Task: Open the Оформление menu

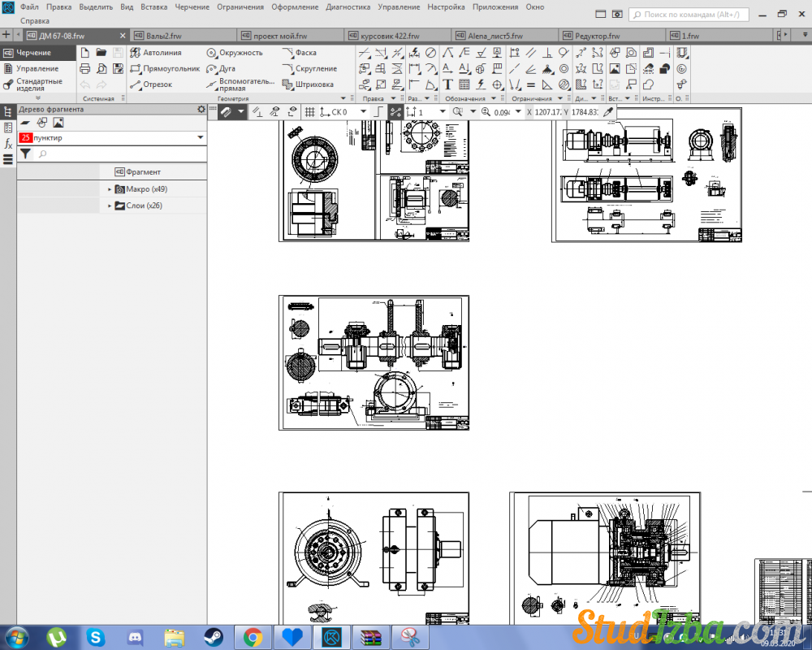Action: [x=295, y=6]
